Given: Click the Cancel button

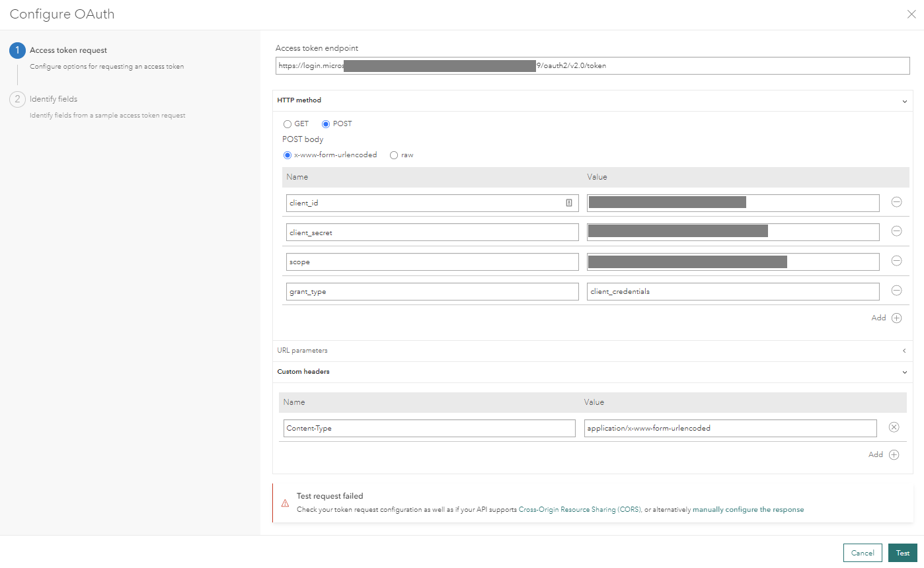Looking at the screenshot, I should coord(863,553).
